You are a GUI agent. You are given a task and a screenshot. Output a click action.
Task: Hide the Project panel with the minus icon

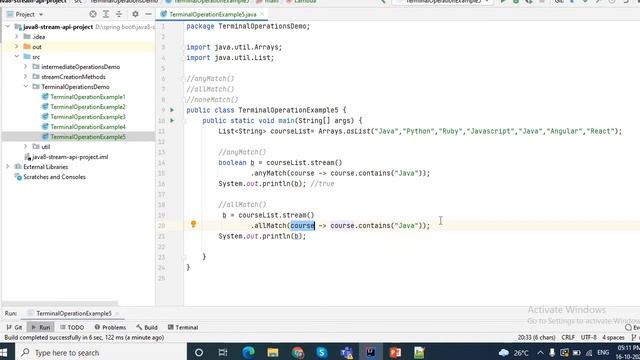[148, 14]
